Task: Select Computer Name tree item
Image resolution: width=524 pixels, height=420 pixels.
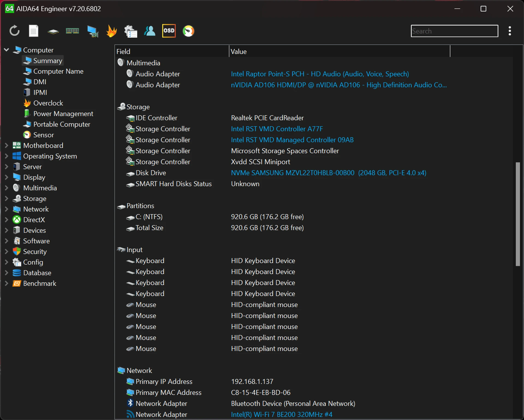Action: pos(58,71)
